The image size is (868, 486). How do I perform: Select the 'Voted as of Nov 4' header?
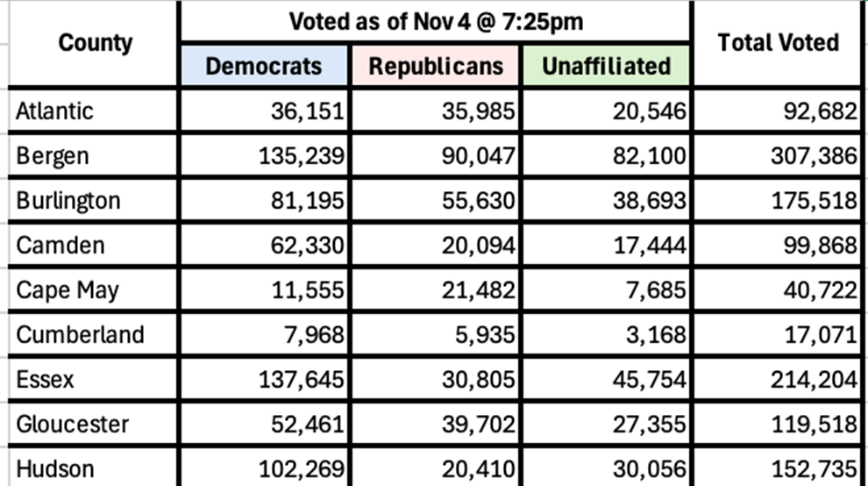pos(436,21)
